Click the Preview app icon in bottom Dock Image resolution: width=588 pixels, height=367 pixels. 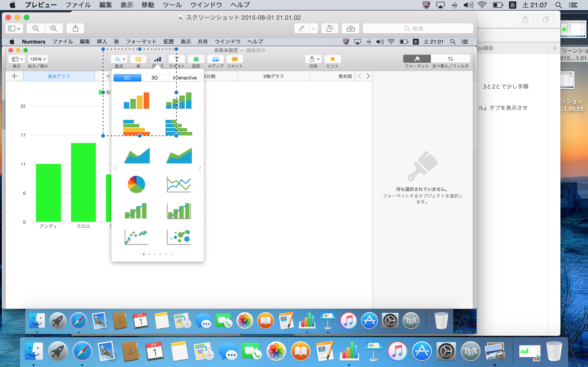(495, 351)
